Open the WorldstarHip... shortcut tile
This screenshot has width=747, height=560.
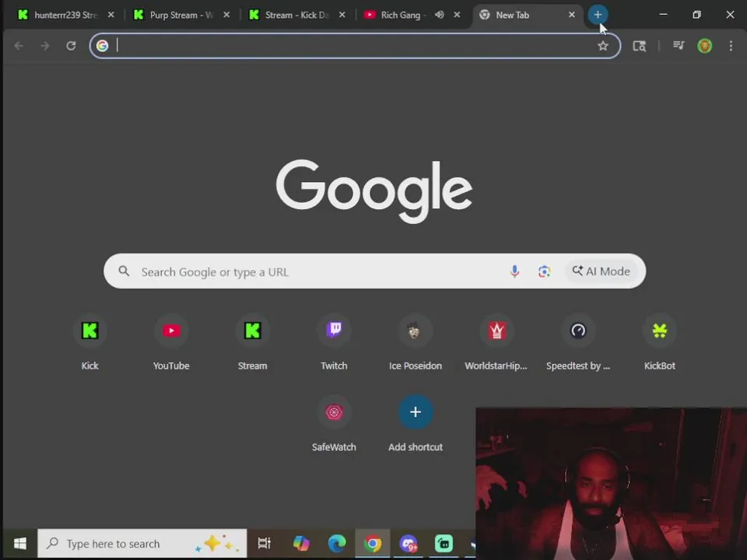pyautogui.click(x=496, y=343)
